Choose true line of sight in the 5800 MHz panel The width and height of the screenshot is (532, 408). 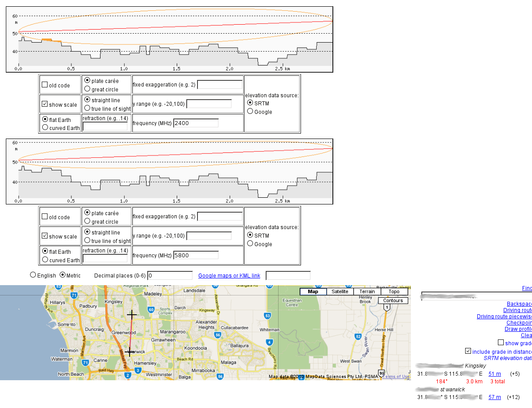87,240
